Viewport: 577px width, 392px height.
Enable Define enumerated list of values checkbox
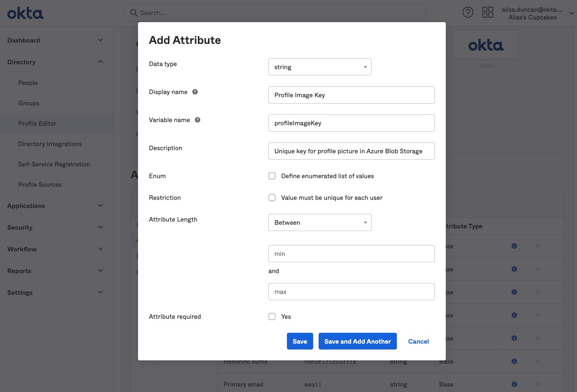272,176
